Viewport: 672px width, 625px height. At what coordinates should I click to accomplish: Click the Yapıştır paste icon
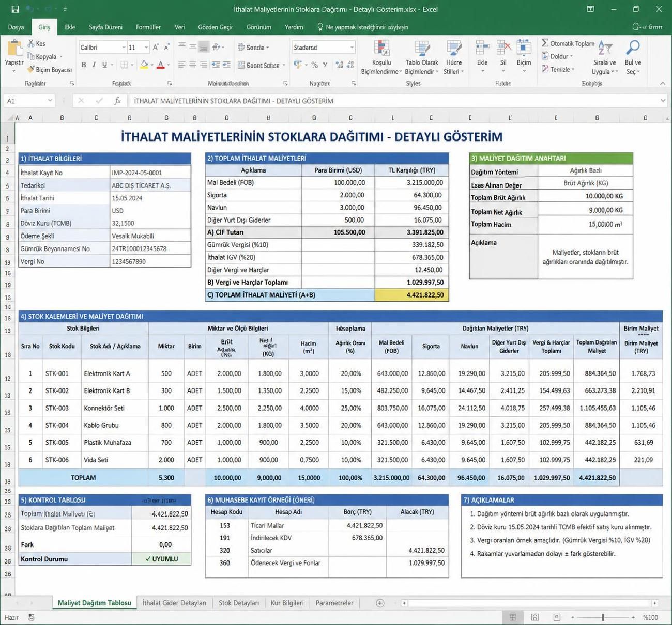(x=14, y=49)
